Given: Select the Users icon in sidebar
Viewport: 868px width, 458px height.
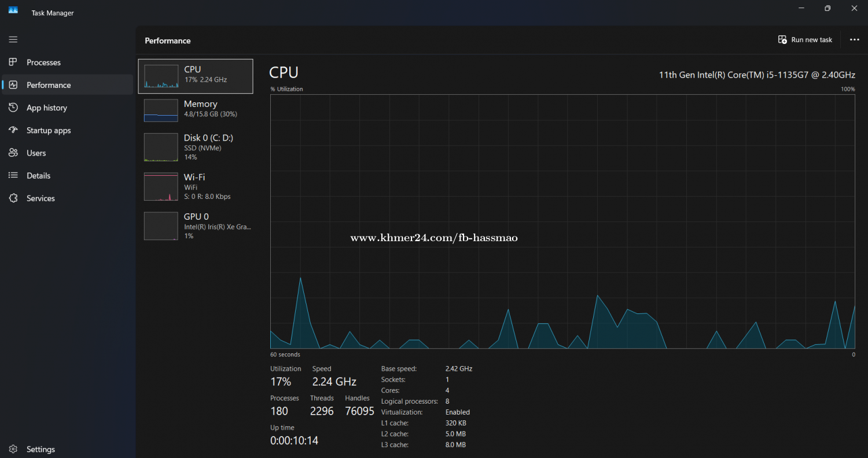Looking at the screenshot, I should [13, 153].
